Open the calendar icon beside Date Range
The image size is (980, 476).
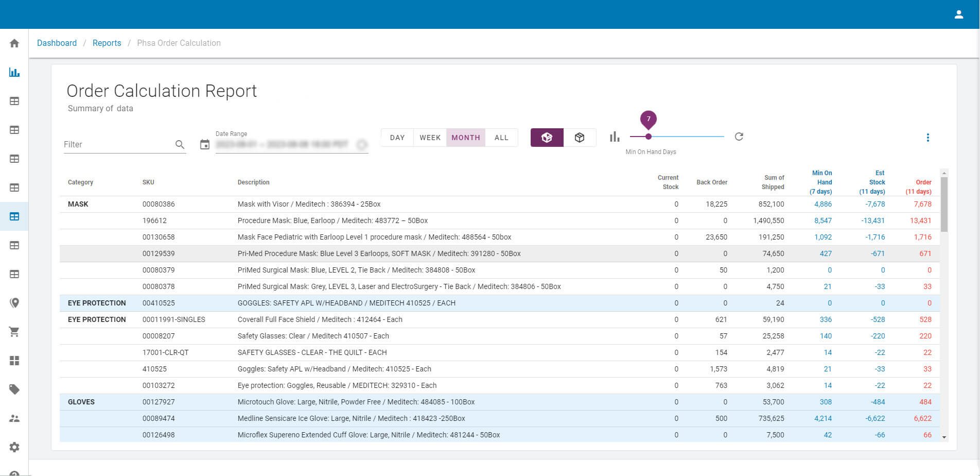tap(204, 144)
